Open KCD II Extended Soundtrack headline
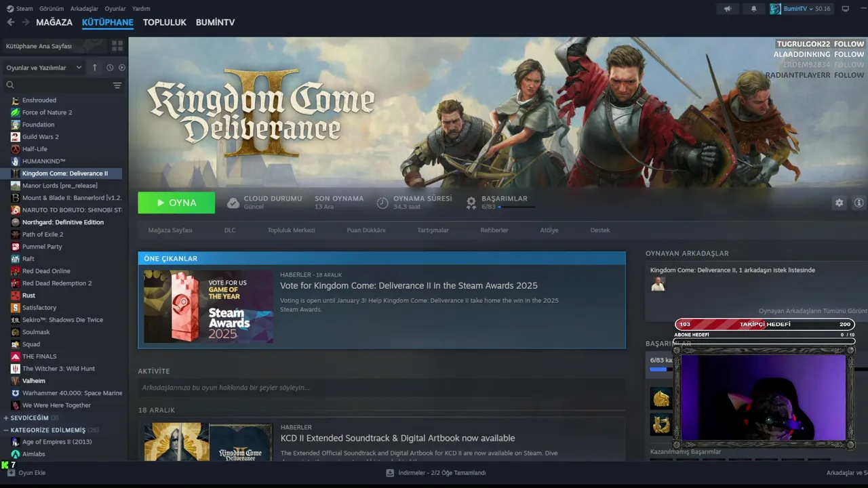Image resolution: width=868 pixels, height=488 pixels. coord(397,439)
